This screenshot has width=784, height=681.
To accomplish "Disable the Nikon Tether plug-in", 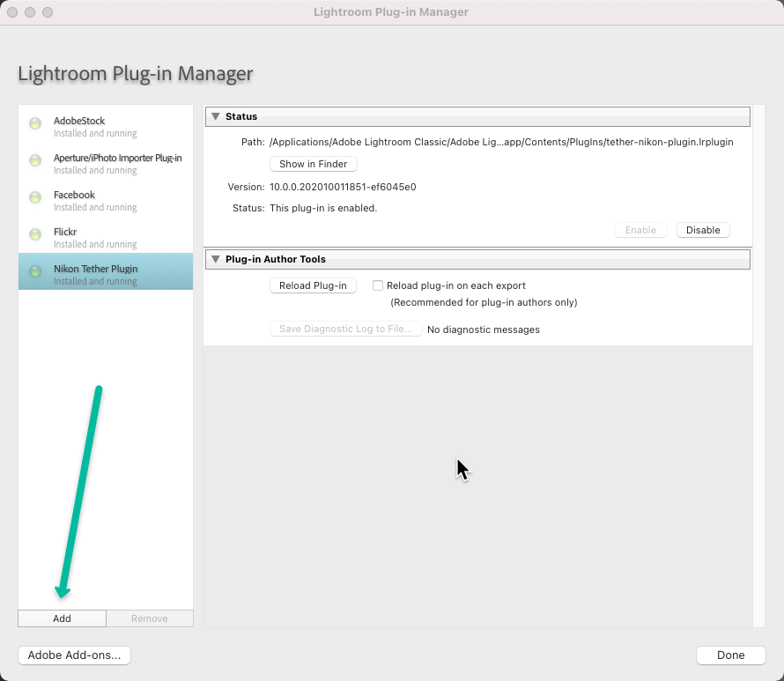I will pos(703,230).
